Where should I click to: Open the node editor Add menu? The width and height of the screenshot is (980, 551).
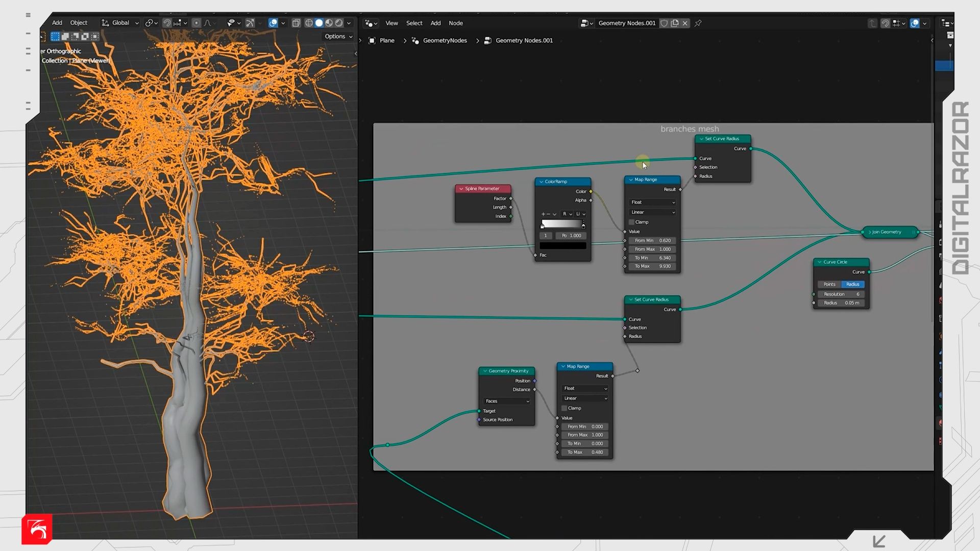coord(435,23)
